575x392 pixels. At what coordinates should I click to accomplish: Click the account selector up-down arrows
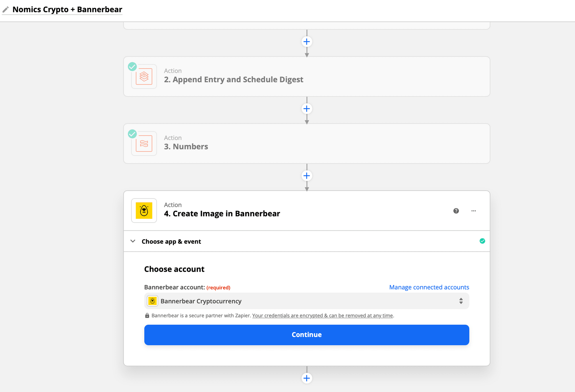pyautogui.click(x=461, y=301)
